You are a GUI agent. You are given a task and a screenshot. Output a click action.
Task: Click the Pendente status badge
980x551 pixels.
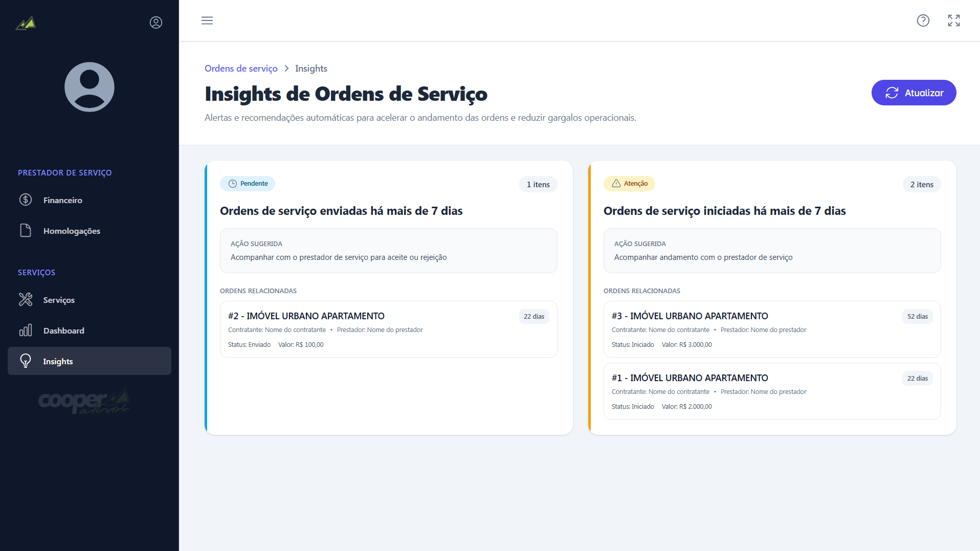coord(248,184)
